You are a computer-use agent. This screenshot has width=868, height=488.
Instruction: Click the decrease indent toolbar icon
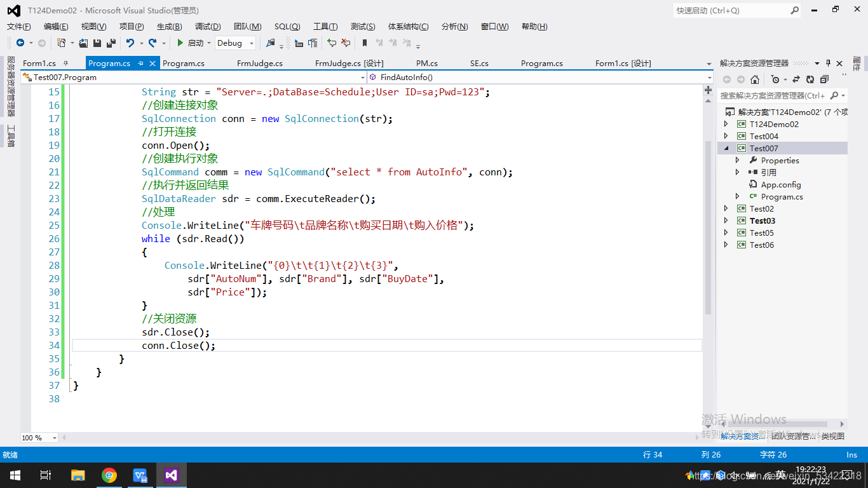tap(299, 43)
